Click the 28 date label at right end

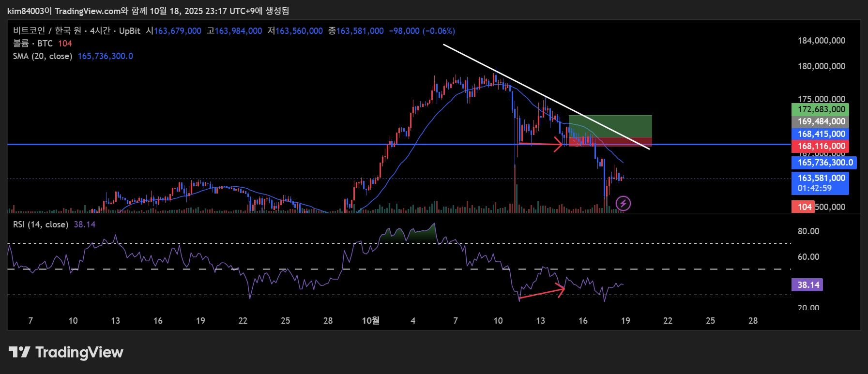(753, 321)
